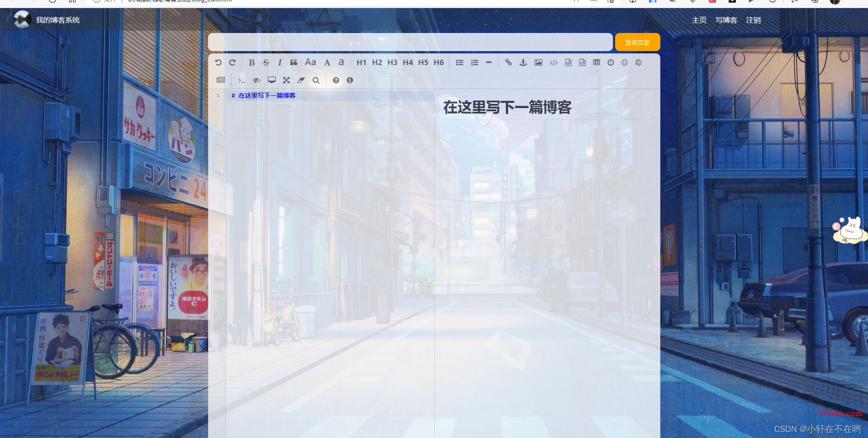
Task: Click 我的博客系统 site title
Action: coord(58,20)
